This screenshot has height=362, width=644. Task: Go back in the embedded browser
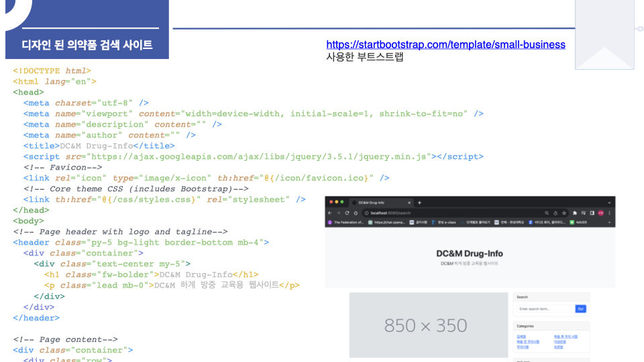coord(330,213)
